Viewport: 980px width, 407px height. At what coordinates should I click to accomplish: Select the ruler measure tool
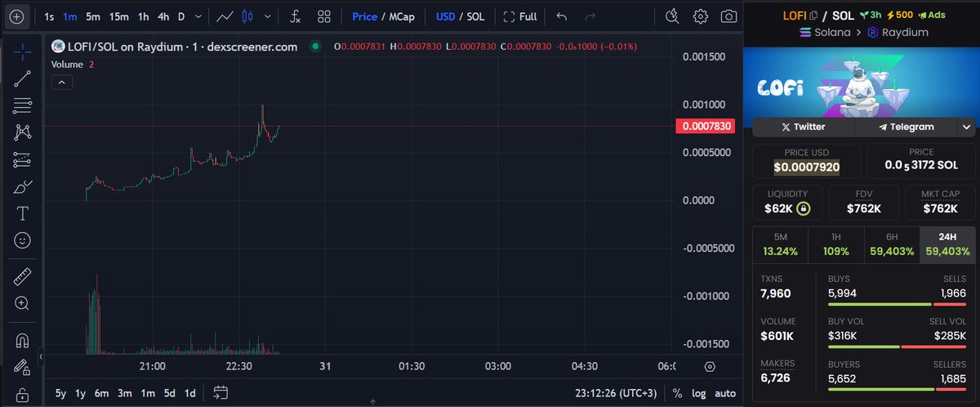(22, 276)
